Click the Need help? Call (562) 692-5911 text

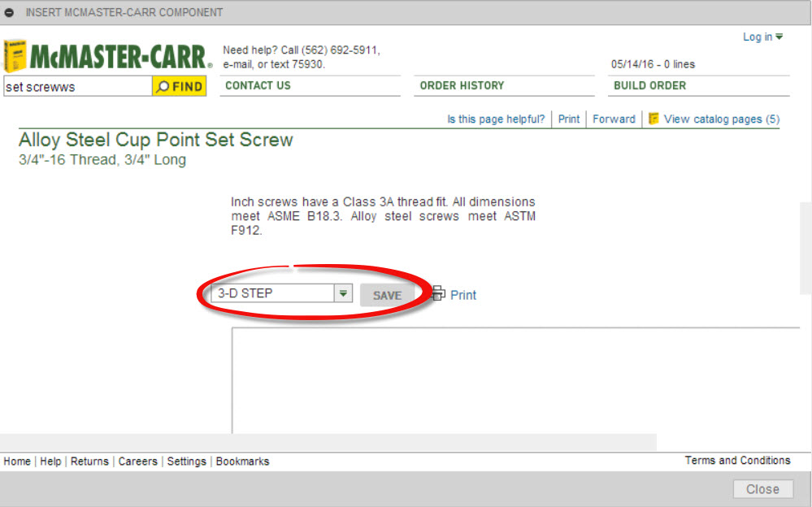[x=302, y=50]
